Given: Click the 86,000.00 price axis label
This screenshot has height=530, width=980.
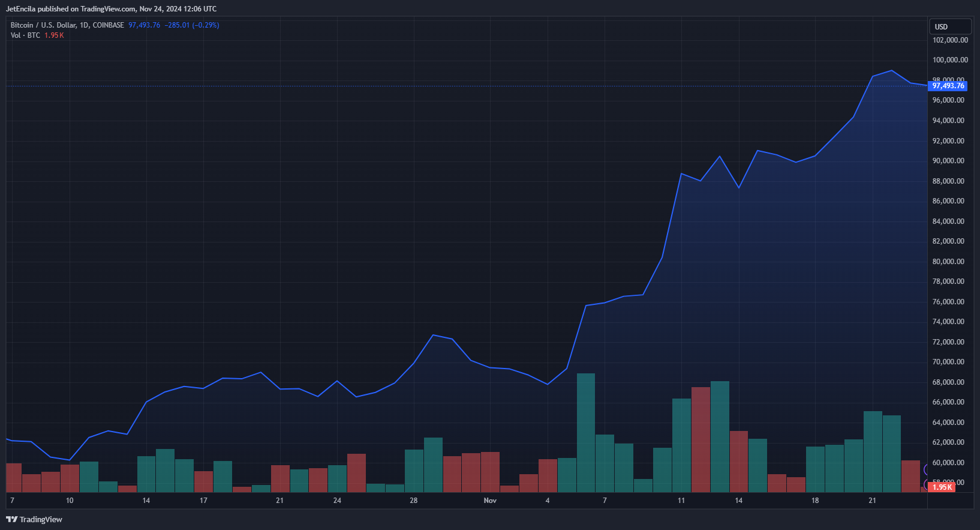Looking at the screenshot, I should (948, 201).
